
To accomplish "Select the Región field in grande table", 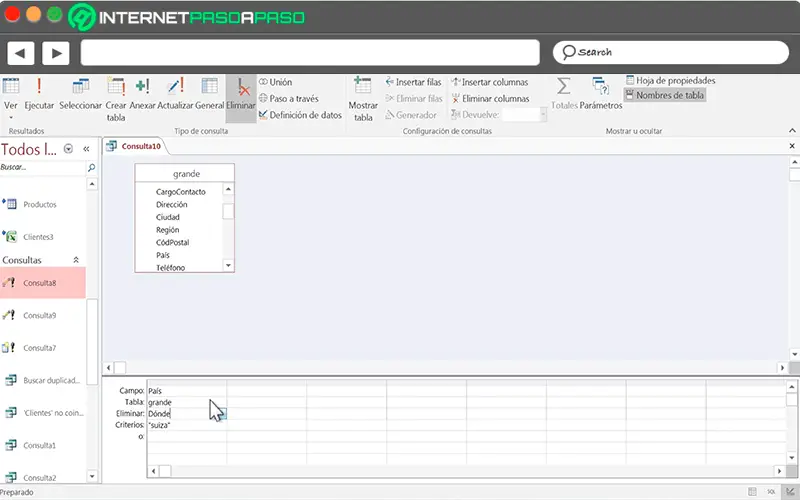I will pos(167,230).
